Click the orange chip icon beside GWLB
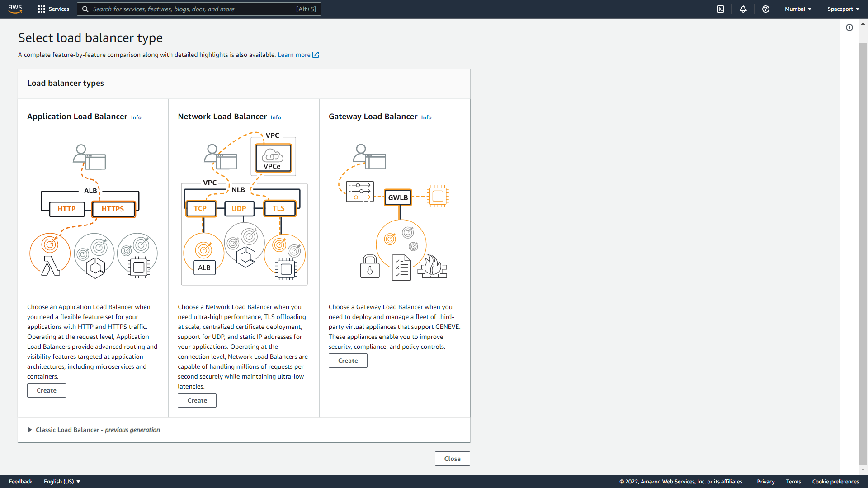Viewport: 868px width, 488px height. (x=438, y=196)
